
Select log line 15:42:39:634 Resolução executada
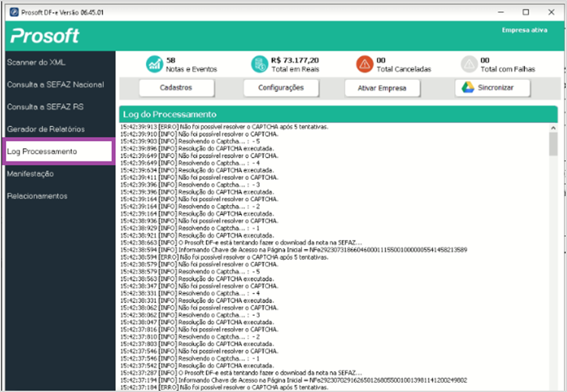[197, 170]
